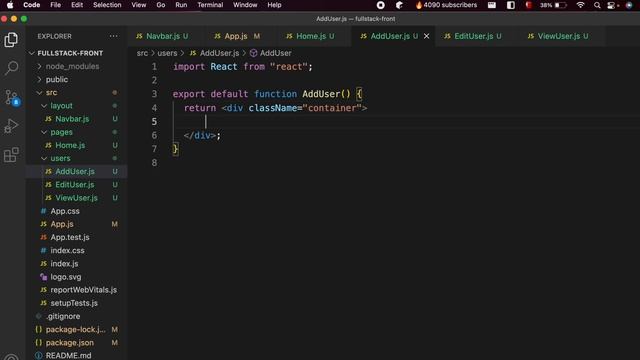Open the Edit menu

pyautogui.click(x=77, y=5)
